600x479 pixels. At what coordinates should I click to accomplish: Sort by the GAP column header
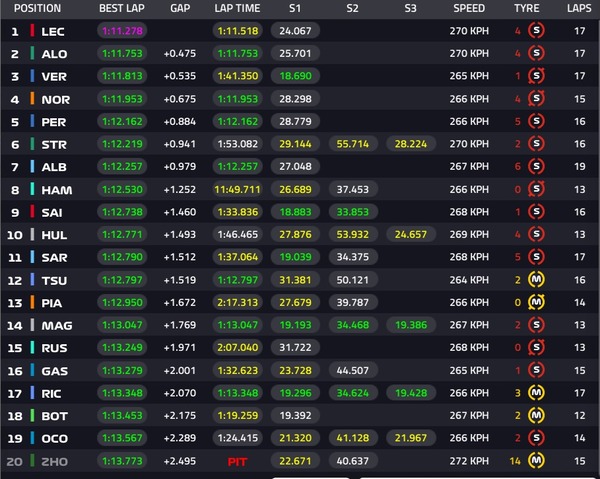180,8
